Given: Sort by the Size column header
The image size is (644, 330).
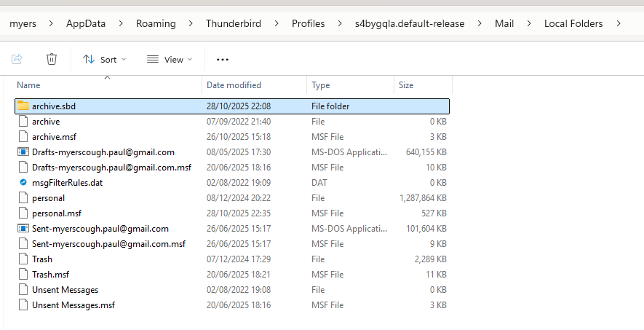Looking at the screenshot, I should tap(423, 85).
